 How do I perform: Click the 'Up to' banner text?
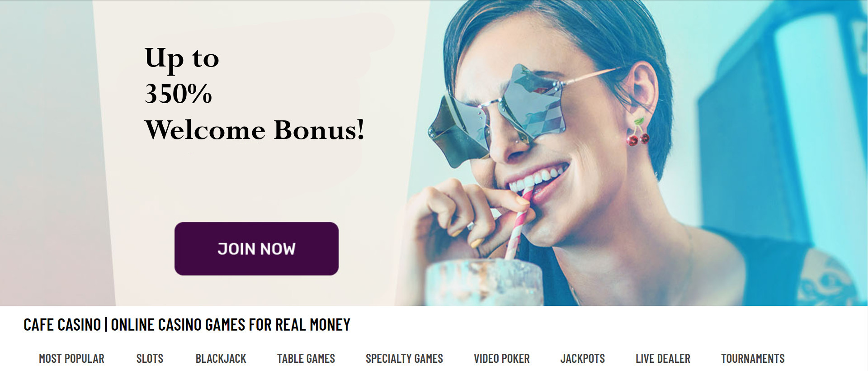[182, 59]
